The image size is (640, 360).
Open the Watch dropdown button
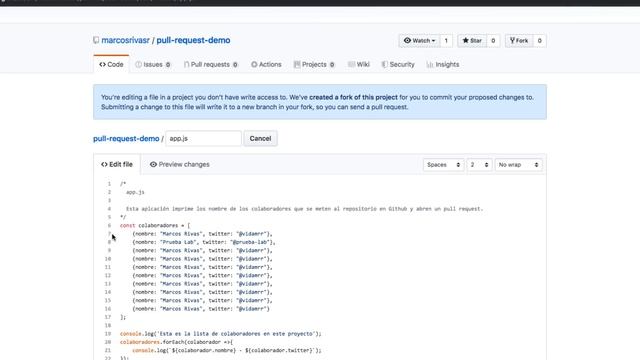pos(420,40)
